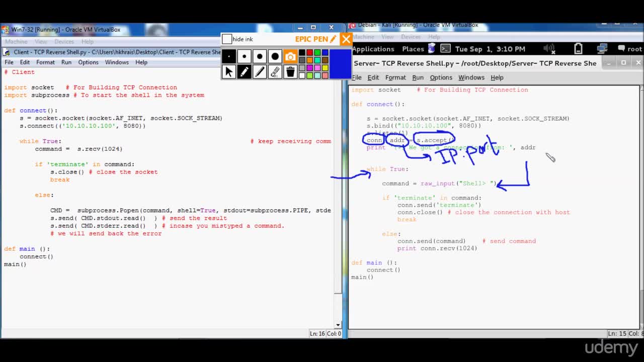Open View menu of Win7-32 VirtualBox window
644x362 pixels.
[41, 41]
